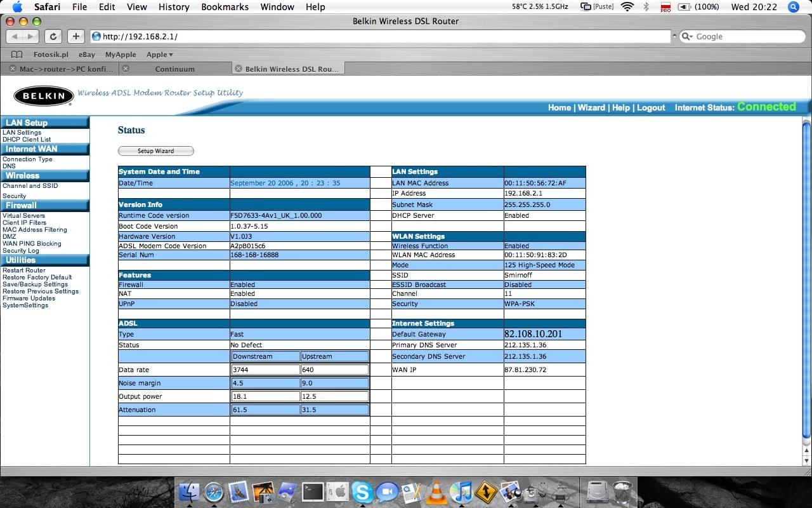The width and height of the screenshot is (812, 508).
Task: Click the eBay bookmark
Action: 87,55
